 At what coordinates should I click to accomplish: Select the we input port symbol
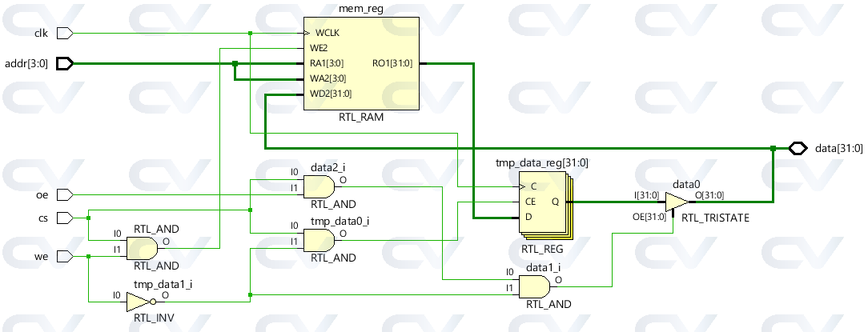66,256
